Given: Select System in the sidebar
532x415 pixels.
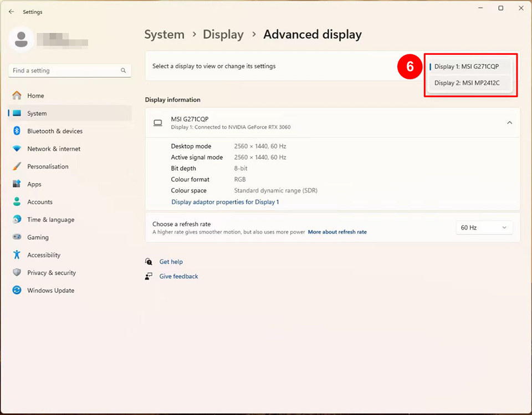Looking at the screenshot, I should click(70, 113).
